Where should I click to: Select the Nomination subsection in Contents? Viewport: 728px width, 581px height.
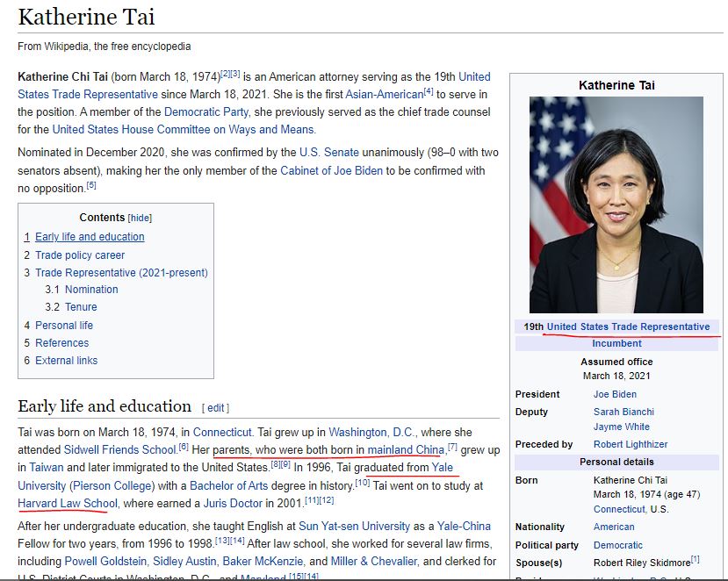tap(91, 290)
